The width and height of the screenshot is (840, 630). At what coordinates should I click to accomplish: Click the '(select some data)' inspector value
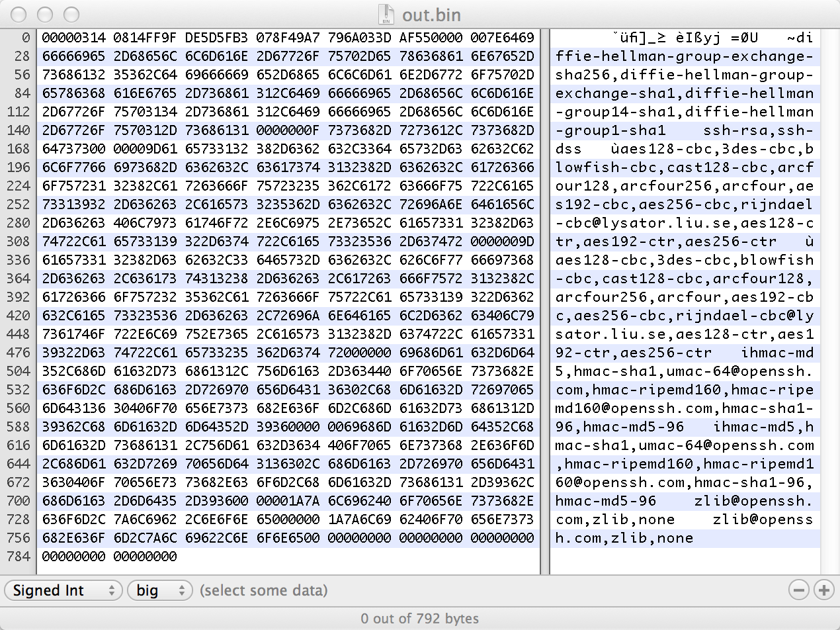[x=263, y=590]
